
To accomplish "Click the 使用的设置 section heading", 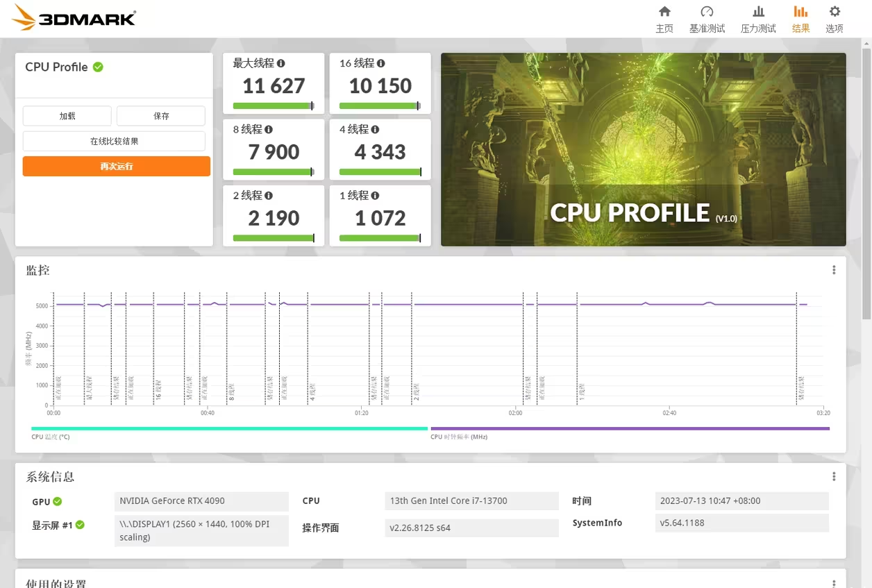I will point(56,583).
